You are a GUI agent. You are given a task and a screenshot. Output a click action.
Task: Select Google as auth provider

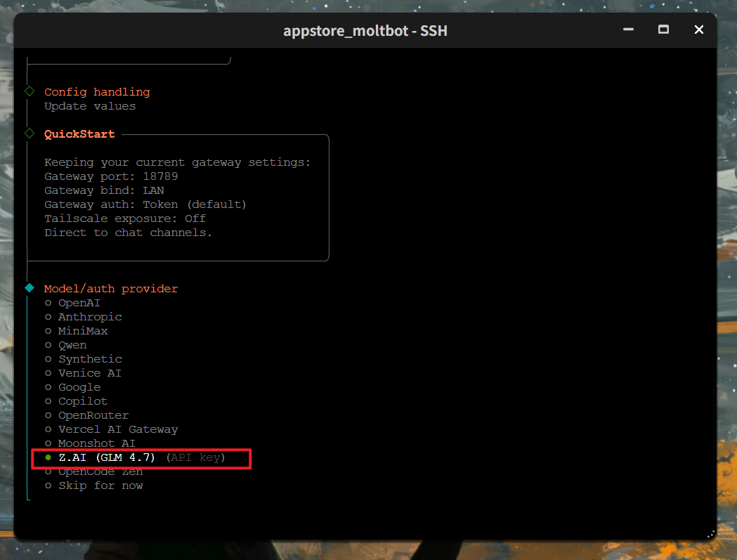click(x=73, y=387)
